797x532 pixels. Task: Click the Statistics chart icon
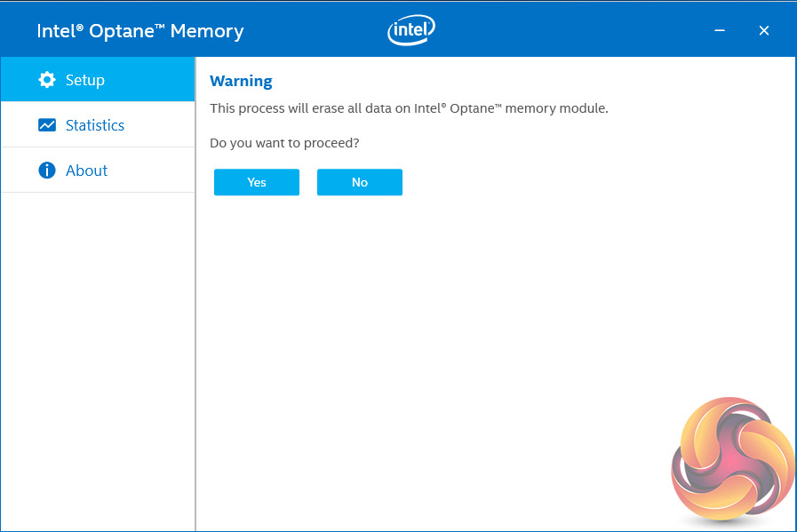47,125
